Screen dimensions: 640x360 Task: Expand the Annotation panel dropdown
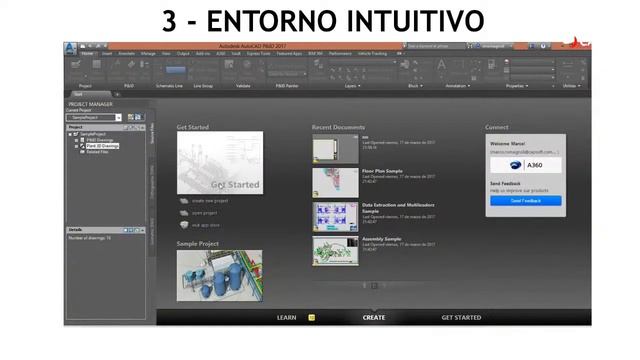pos(458,86)
